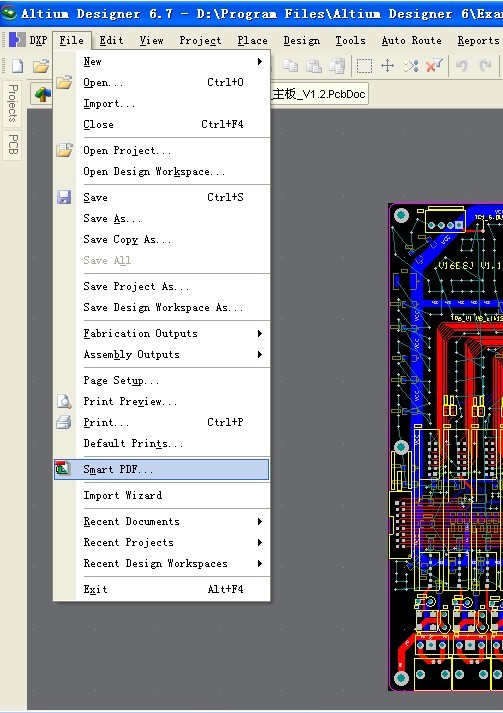Click the Open Project folder icon

(x=64, y=150)
